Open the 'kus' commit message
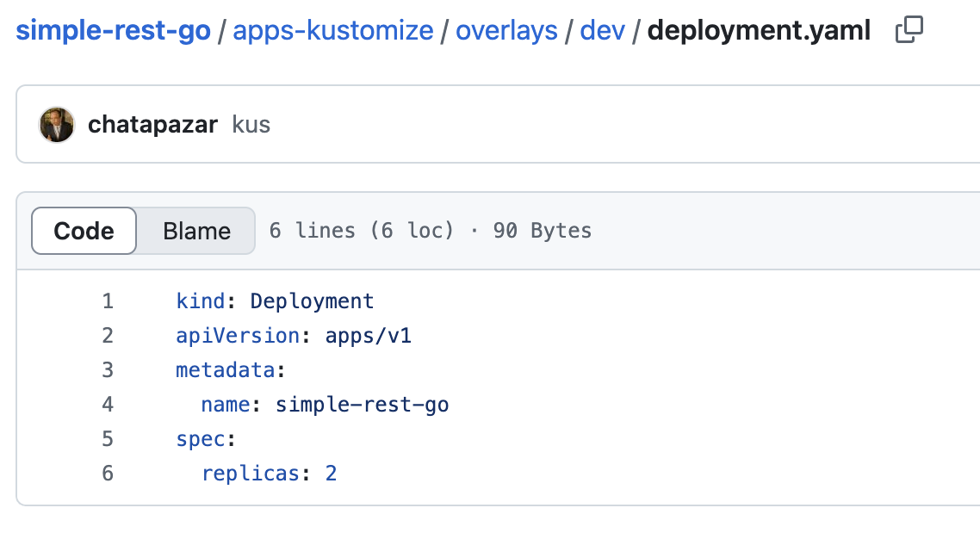The image size is (980, 539). pos(251,124)
